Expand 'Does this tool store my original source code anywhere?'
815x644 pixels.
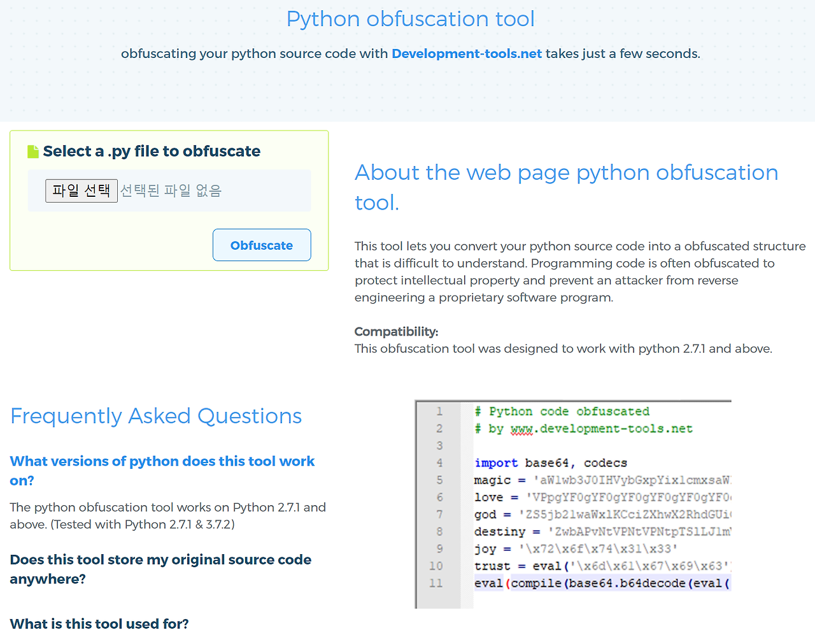point(160,569)
